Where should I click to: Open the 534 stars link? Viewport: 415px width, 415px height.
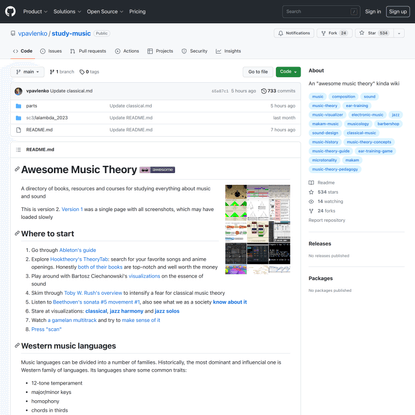pyautogui.click(x=323, y=192)
